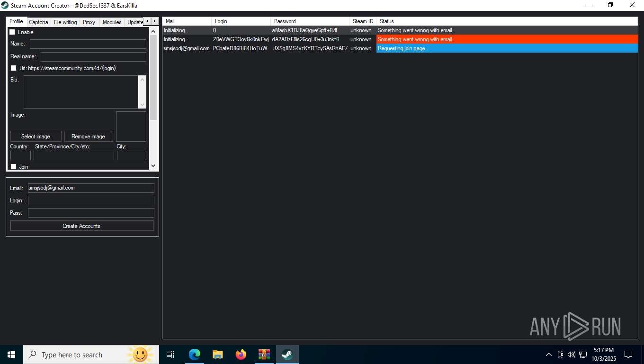Open the volume control in the tray

[571, 355]
